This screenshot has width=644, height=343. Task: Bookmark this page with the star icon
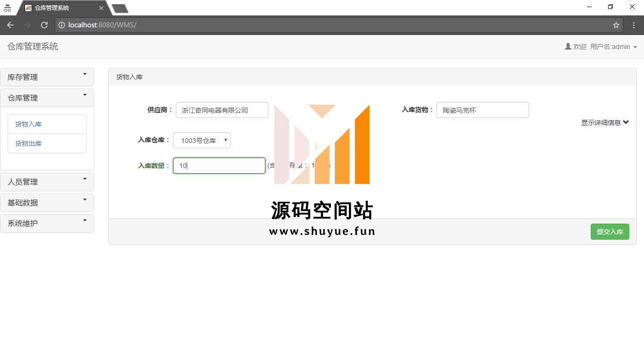click(x=616, y=25)
